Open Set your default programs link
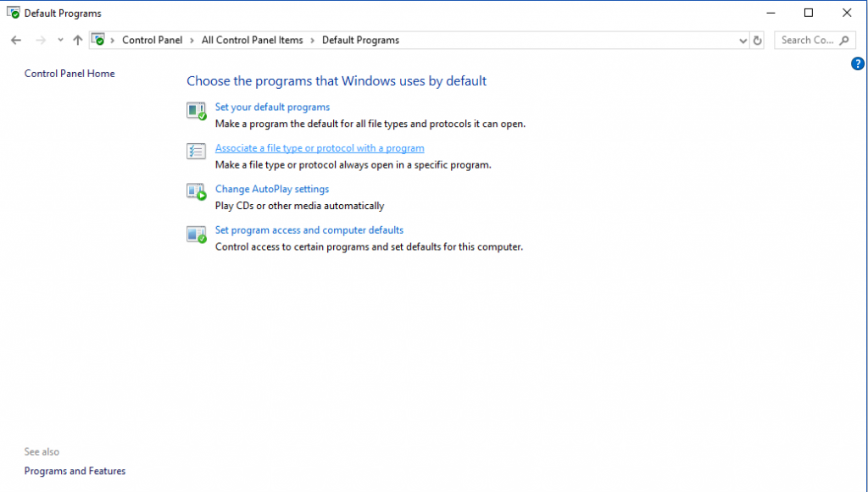The width and height of the screenshot is (868, 492). (272, 108)
